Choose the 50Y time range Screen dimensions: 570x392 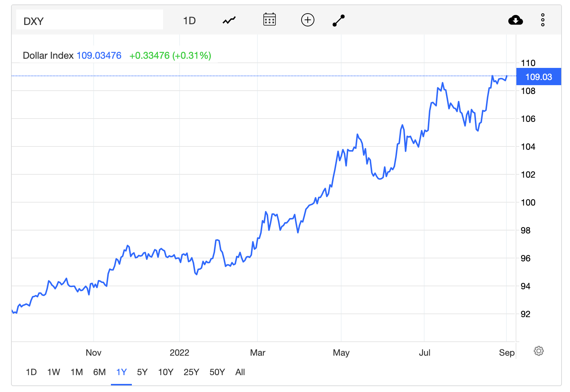(x=217, y=372)
